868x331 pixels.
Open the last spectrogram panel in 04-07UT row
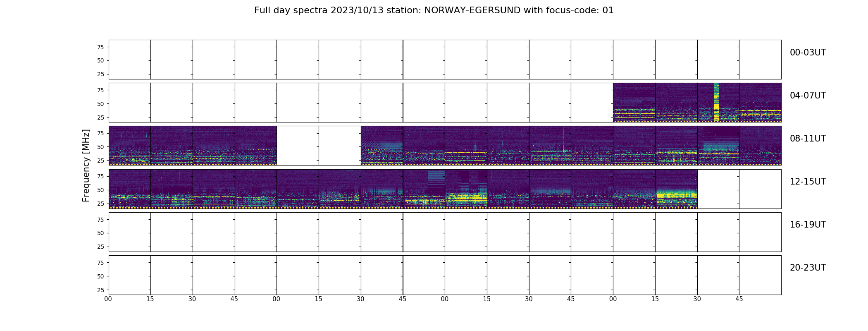(x=760, y=102)
